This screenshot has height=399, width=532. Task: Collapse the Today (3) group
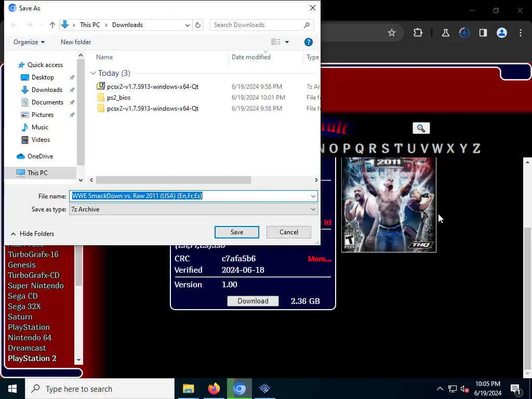tap(93, 73)
